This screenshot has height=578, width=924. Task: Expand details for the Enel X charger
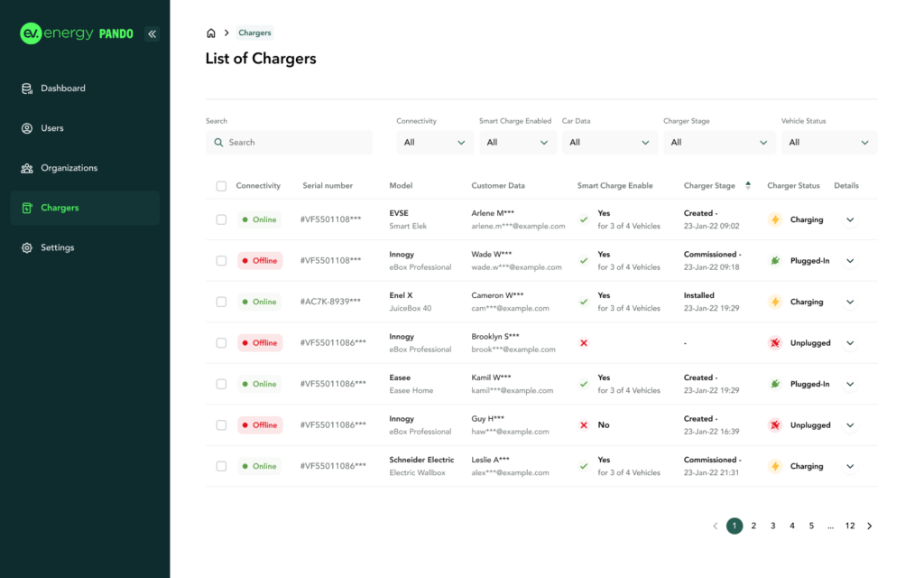tap(850, 302)
